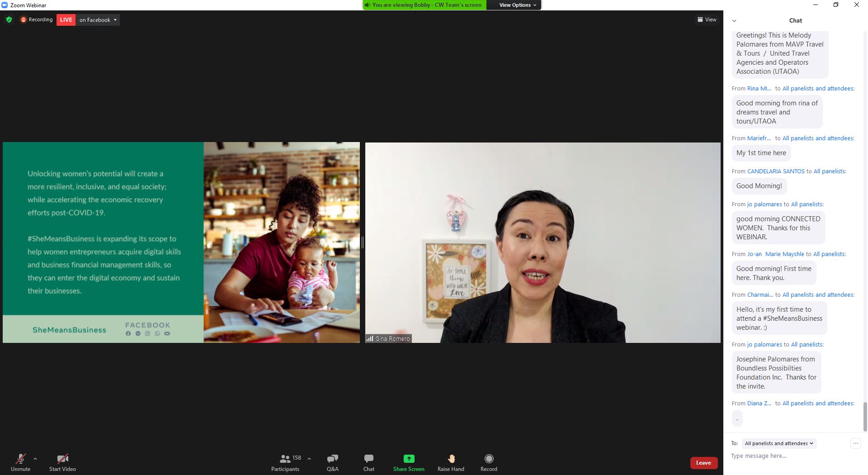Expand audio options arrow beside Unmute
The image size is (868, 475).
35,459
